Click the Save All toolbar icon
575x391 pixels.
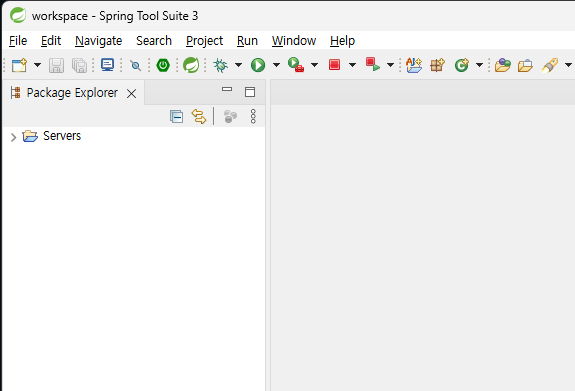pos(79,65)
